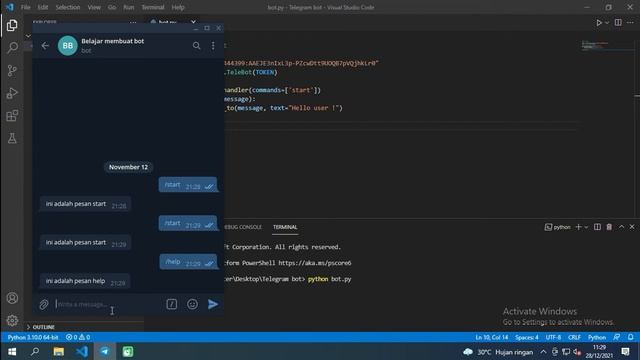
Task: Click the Windows taskbar search icon
Action: [x=35, y=351]
